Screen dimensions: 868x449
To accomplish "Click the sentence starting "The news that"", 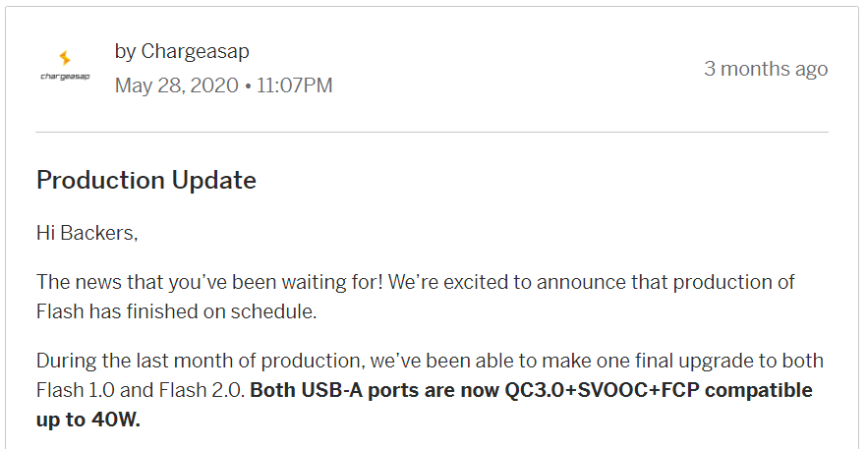I will (209, 282).
